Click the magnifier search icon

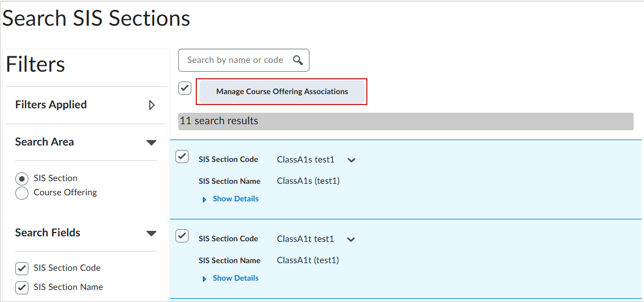298,60
